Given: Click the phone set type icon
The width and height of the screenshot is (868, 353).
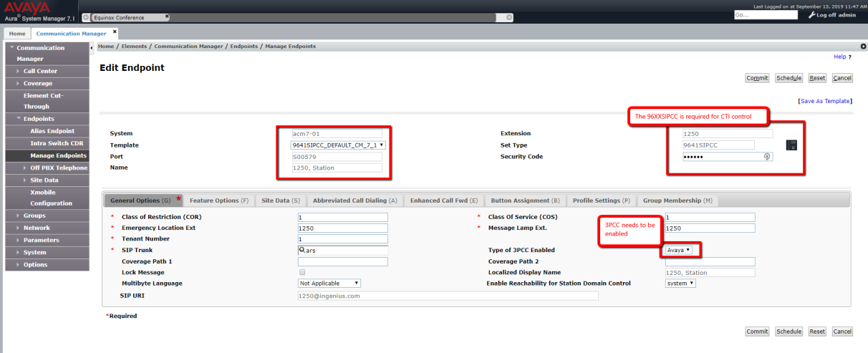Looking at the screenshot, I should (791, 145).
